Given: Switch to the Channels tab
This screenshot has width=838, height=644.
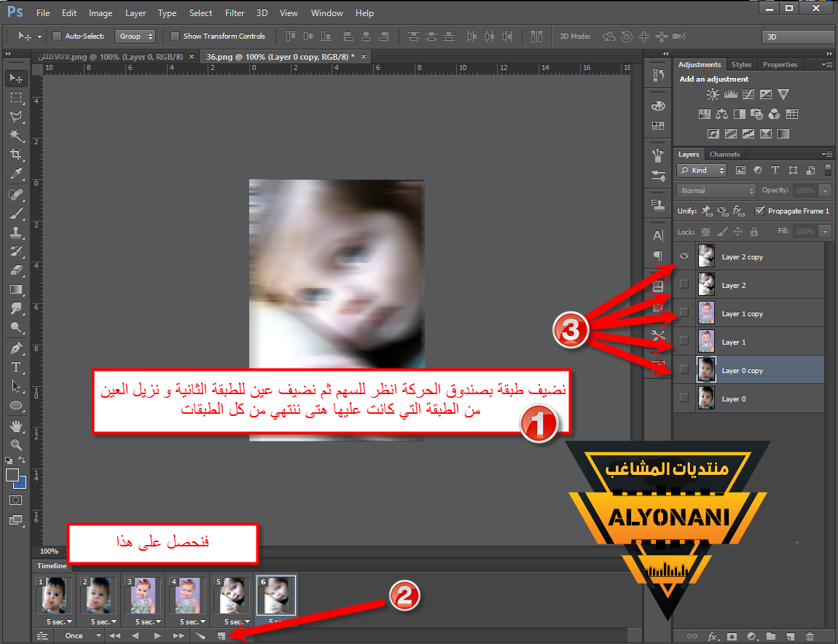Looking at the screenshot, I should [x=724, y=154].
